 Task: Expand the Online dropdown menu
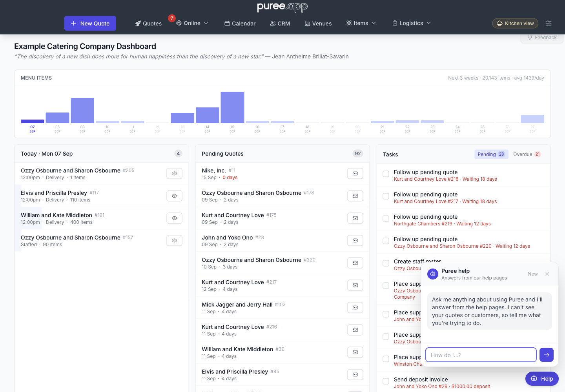(x=192, y=23)
